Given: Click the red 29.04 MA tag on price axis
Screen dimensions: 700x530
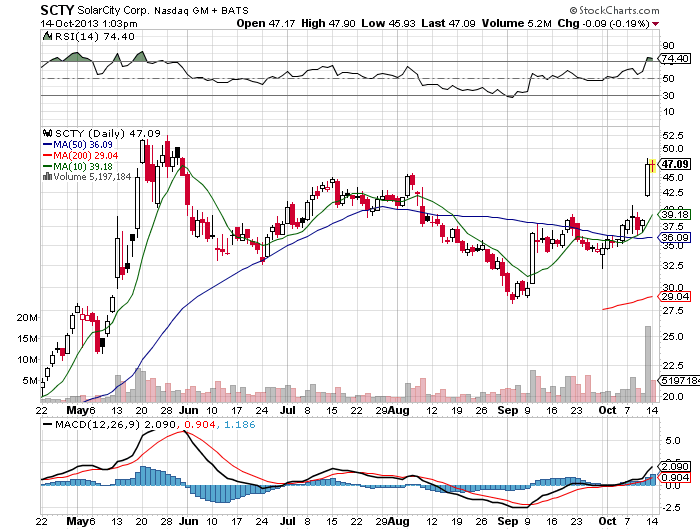Looking at the screenshot, I should tap(675, 296).
